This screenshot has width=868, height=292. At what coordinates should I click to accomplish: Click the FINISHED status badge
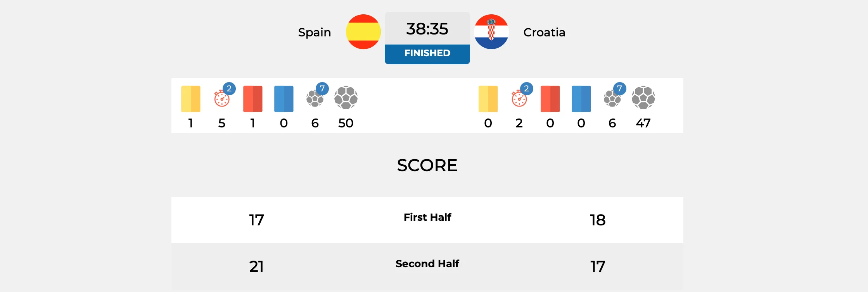(427, 53)
